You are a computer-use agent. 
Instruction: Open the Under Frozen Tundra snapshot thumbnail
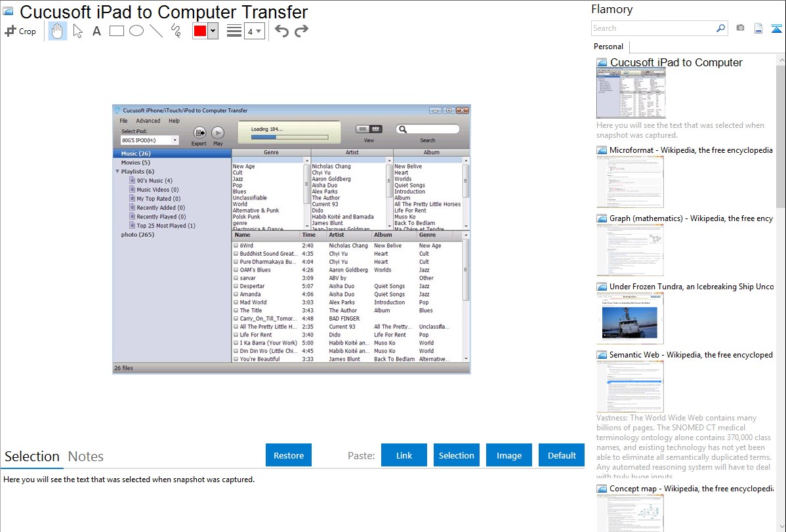(x=630, y=318)
